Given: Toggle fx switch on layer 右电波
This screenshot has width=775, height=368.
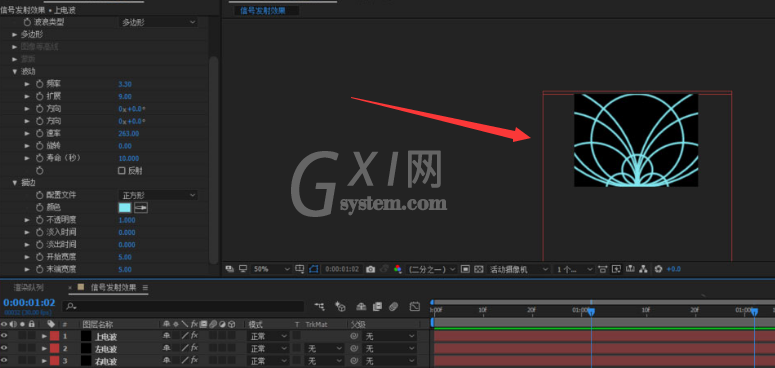Looking at the screenshot, I should point(195,361).
